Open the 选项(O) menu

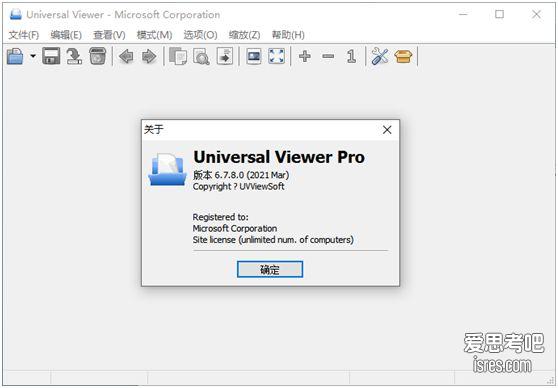coord(200,35)
